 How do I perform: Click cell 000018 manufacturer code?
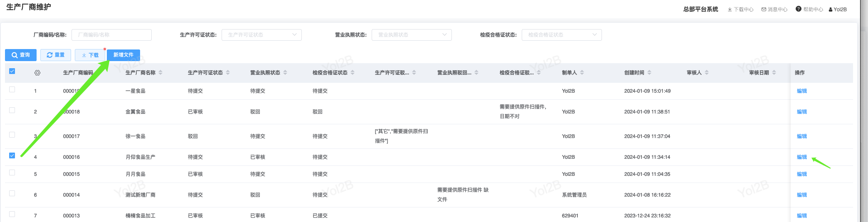(72, 112)
